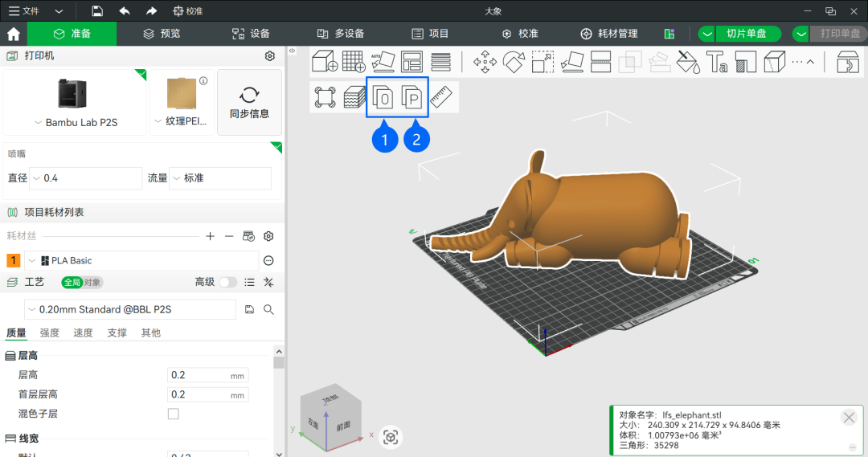Save the process preset floppy icon
Screen dimensions: 868x457
(250, 310)
